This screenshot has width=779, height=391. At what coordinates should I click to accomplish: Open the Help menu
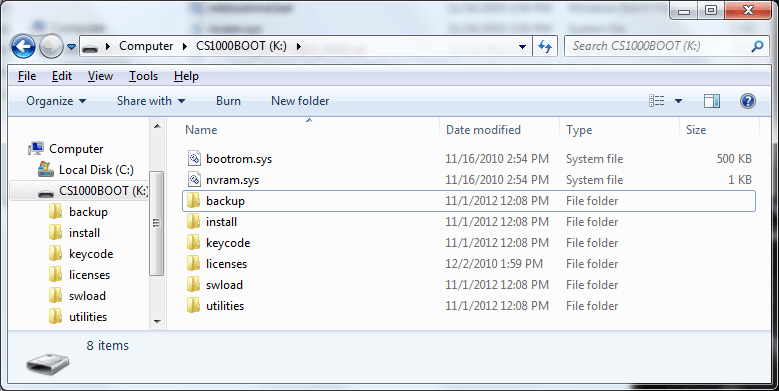(x=186, y=76)
